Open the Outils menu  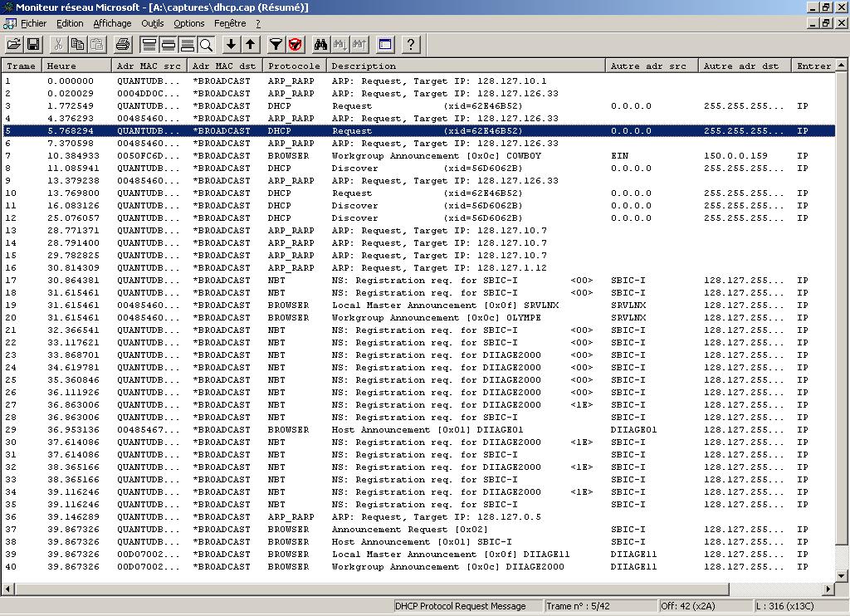click(153, 23)
